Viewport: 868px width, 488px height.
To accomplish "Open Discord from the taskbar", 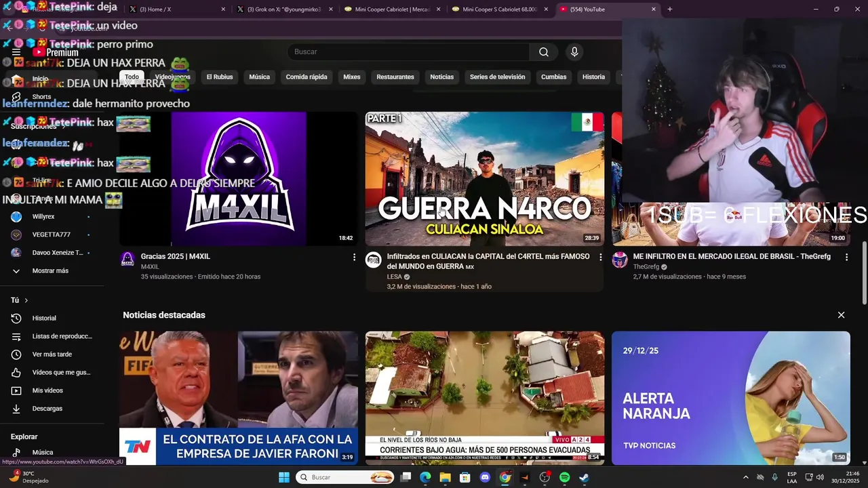I will 485,477.
